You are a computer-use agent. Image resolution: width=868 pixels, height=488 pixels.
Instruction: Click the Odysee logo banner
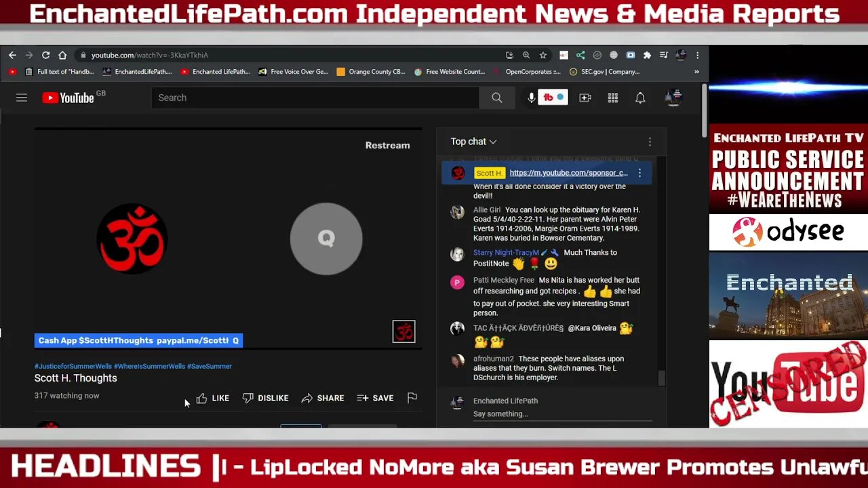click(788, 232)
